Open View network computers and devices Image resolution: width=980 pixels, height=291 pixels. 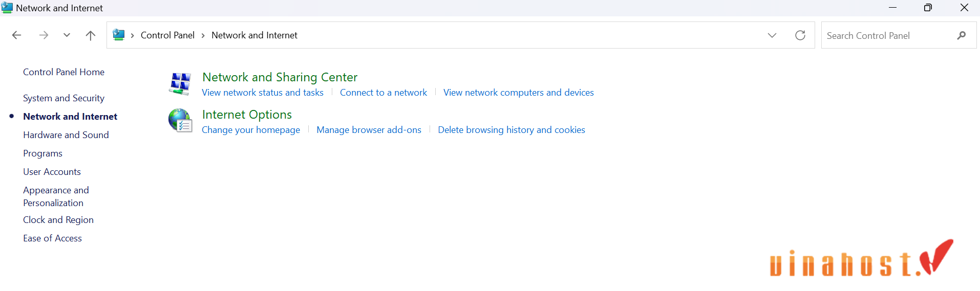pos(519,93)
